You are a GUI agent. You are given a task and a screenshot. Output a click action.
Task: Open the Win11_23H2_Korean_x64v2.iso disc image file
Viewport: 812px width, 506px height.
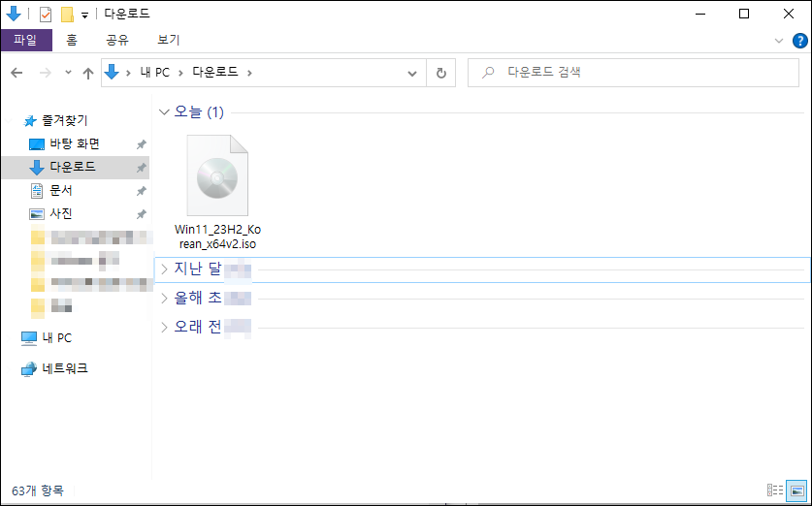[x=217, y=193]
